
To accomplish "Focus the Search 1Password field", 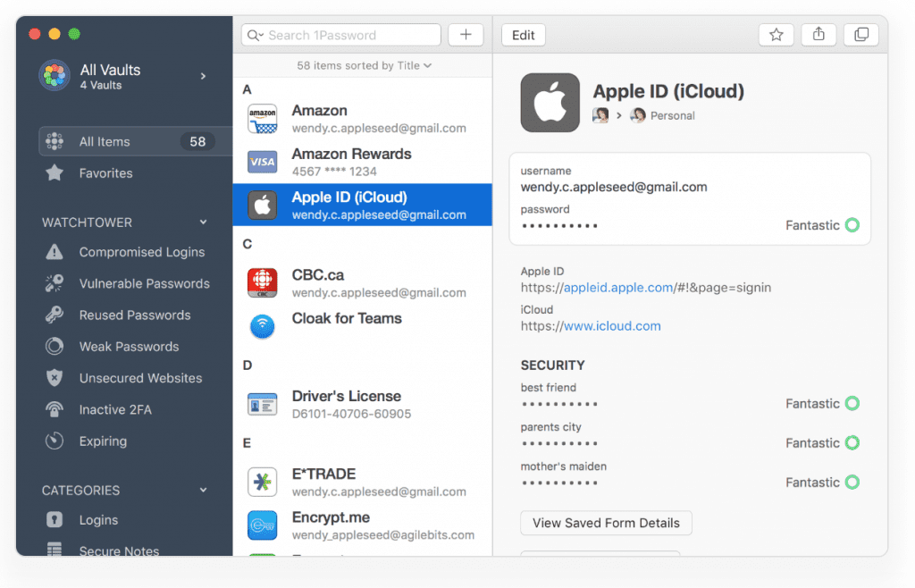I will click(340, 35).
